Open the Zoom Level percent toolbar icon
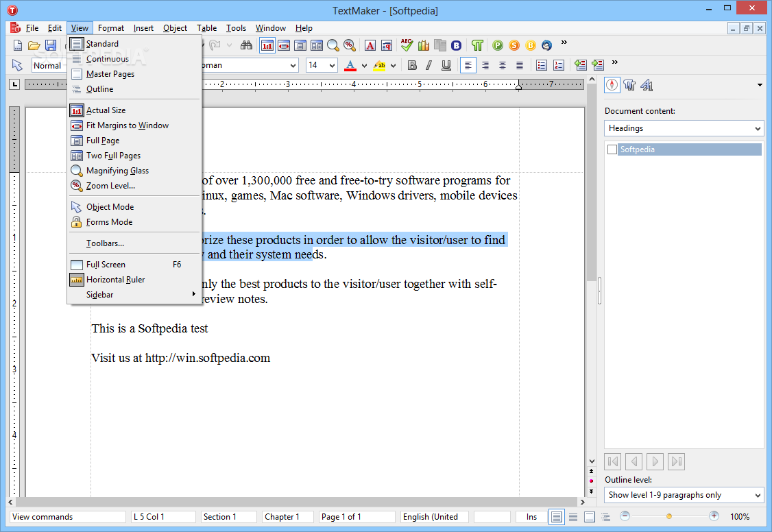Viewport: 772px width, 532px height. [350, 46]
